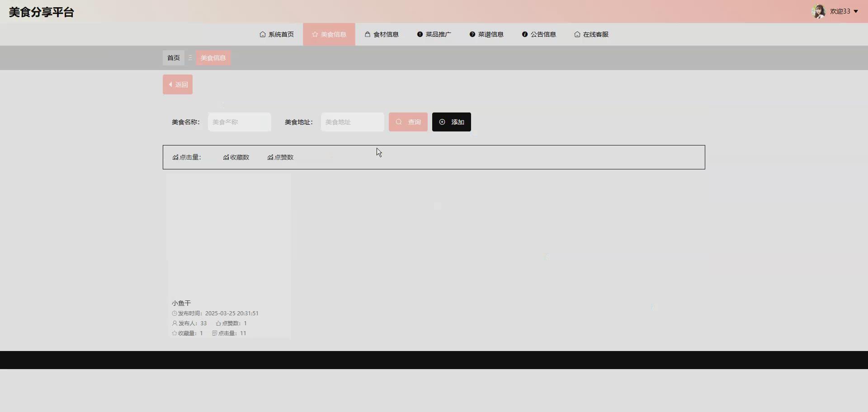This screenshot has width=868, height=412.
Task: Click the clock icon beside 发布时间
Action: [175, 313]
